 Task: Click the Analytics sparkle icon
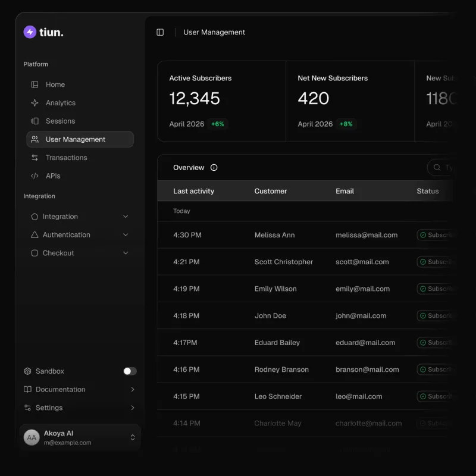tap(35, 102)
